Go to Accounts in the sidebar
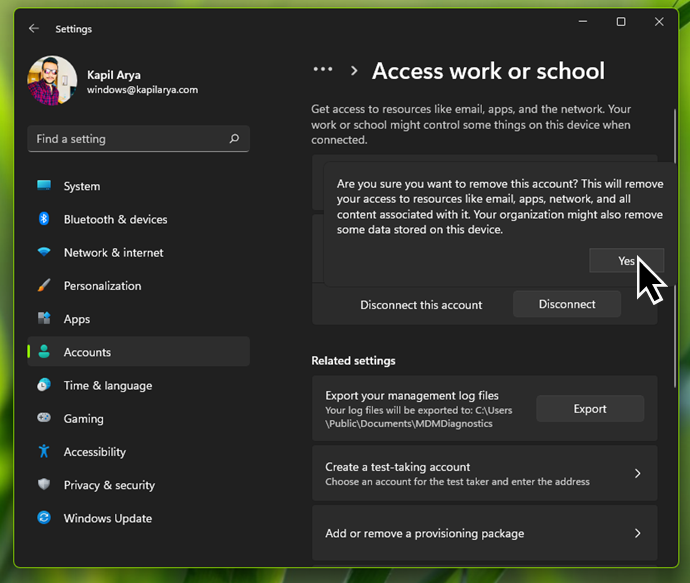This screenshot has height=583, width=690. coord(87,352)
